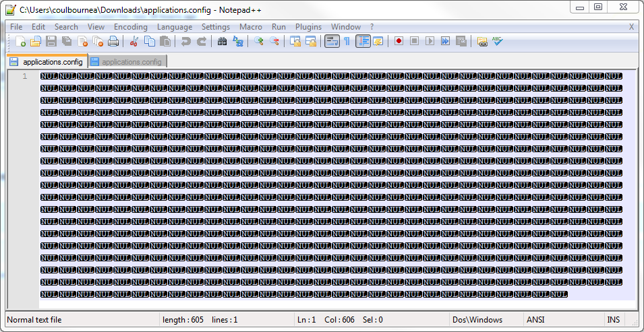
Task: Select the active applications.config tab
Action: point(47,62)
